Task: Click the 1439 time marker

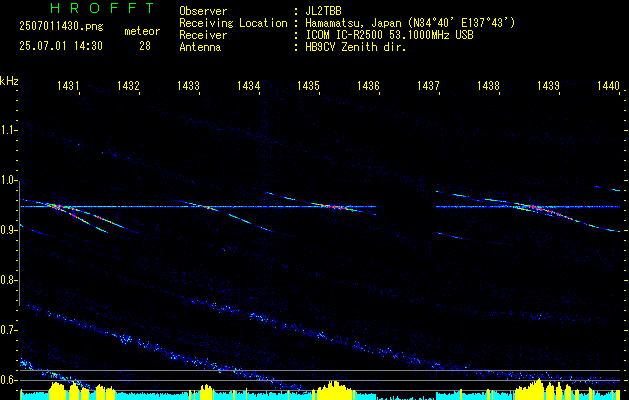Action: click(548, 85)
